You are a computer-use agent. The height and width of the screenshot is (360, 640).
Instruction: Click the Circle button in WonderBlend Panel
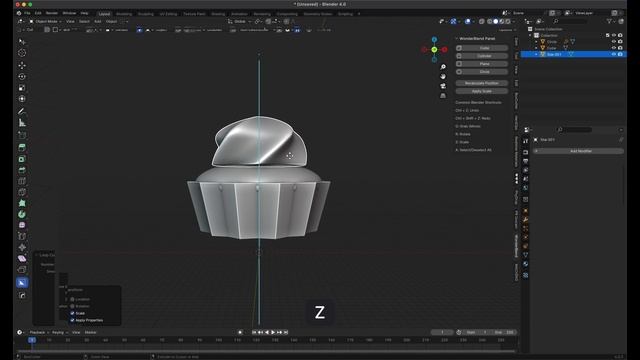click(482, 72)
